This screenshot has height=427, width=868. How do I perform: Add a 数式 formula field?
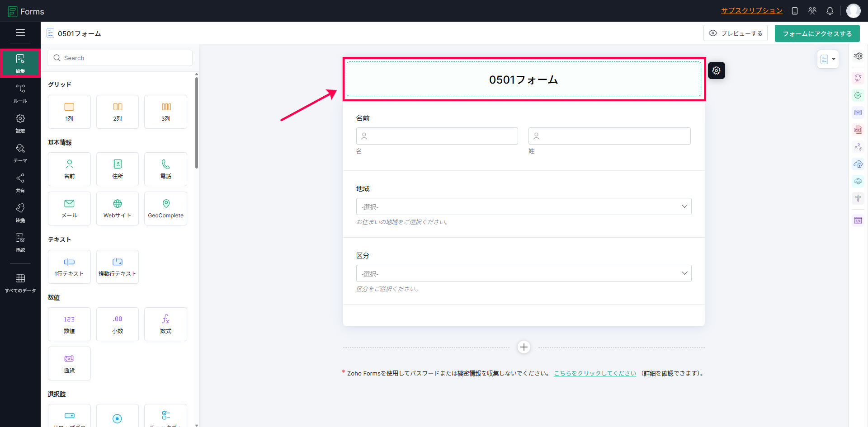[x=165, y=324]
